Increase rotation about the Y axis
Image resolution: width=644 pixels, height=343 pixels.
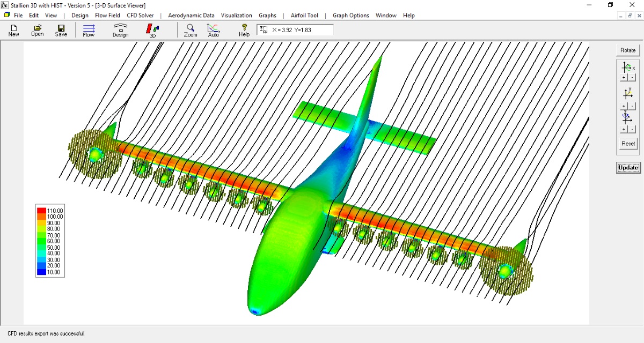coord(624,106)
